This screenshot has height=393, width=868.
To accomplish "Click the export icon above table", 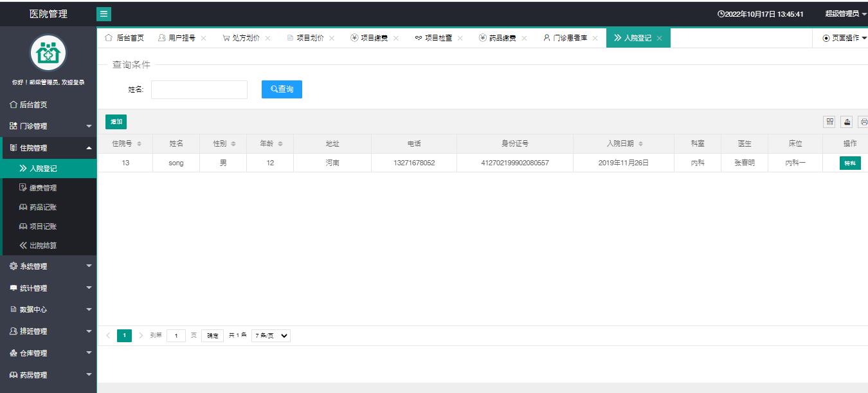I will tap(847, 122).
